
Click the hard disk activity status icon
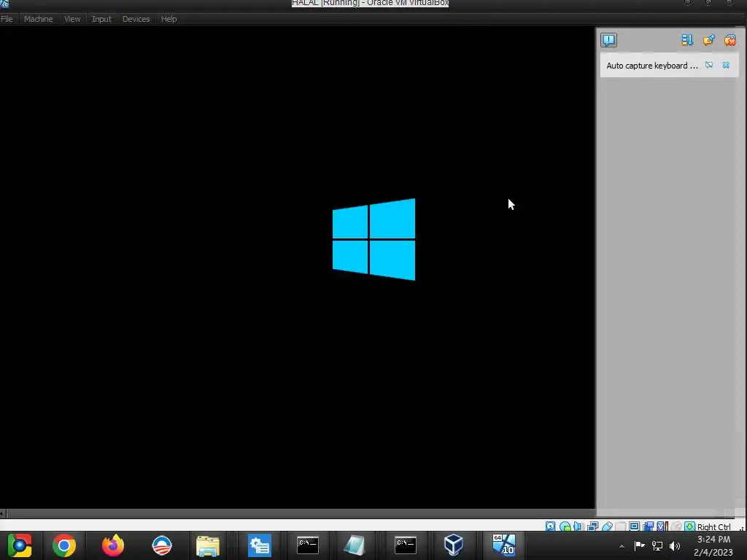click(550, 526)
